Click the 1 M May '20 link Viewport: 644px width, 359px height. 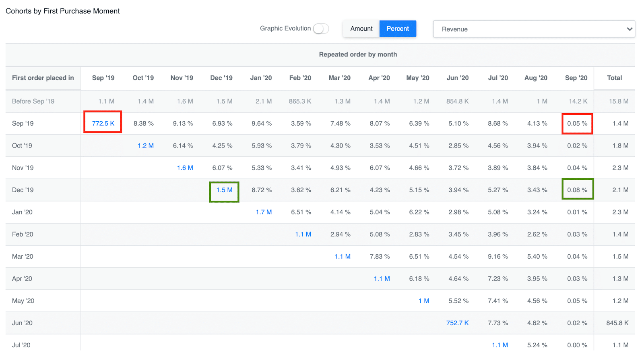coord(424,301)
